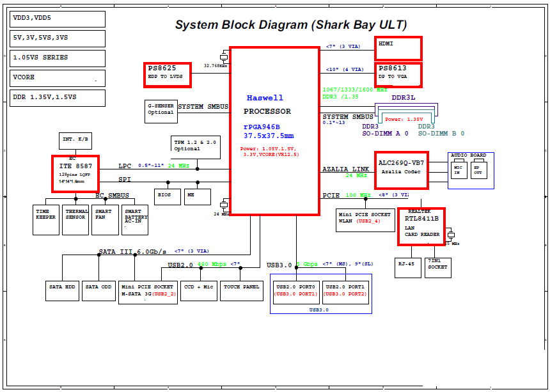Click the SO-DIMM B 0 label
The width and height of the screenshot is (550, 392).
(x=441, y=133)
